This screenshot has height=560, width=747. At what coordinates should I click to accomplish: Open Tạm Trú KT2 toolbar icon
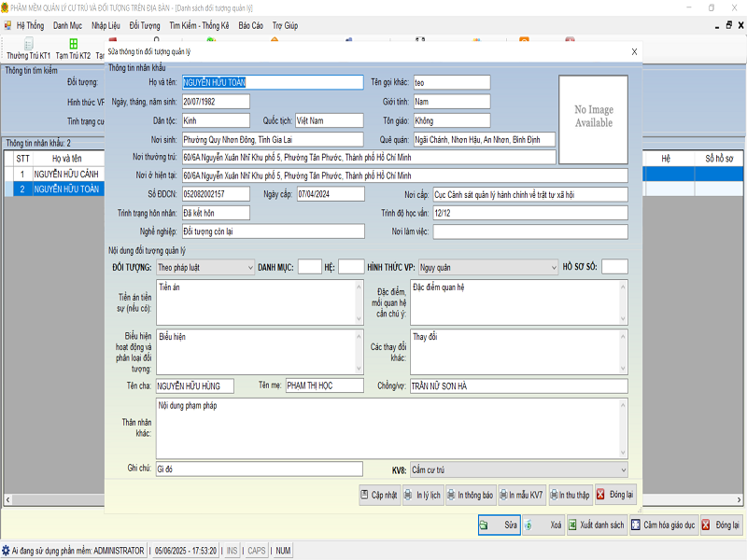74,44
